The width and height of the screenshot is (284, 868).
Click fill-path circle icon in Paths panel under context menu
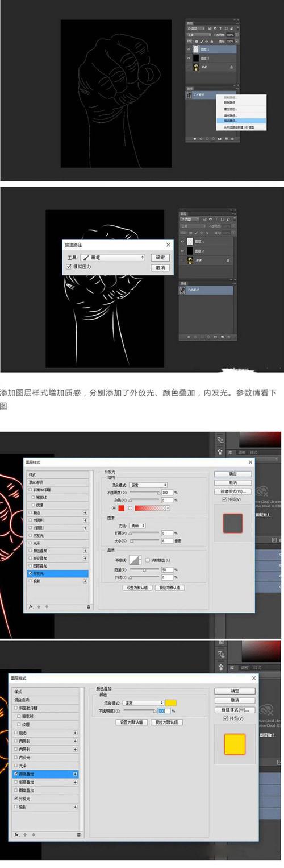[195, 138]
